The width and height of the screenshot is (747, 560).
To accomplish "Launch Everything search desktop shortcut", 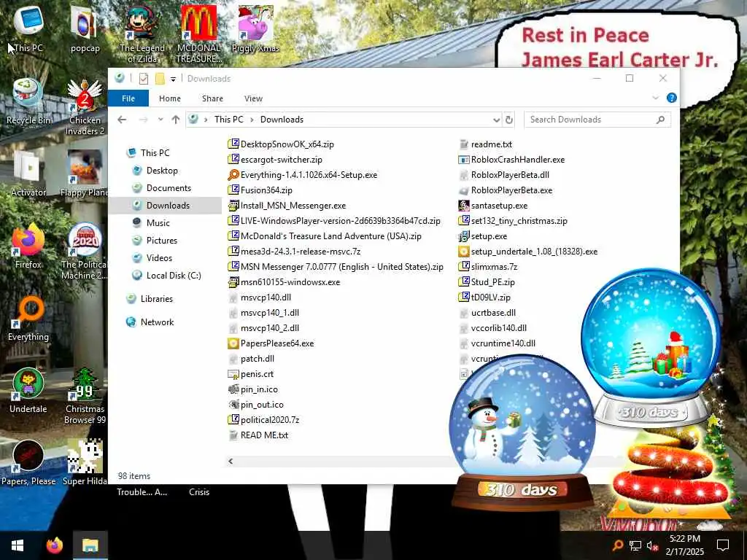I will [28, 319].
